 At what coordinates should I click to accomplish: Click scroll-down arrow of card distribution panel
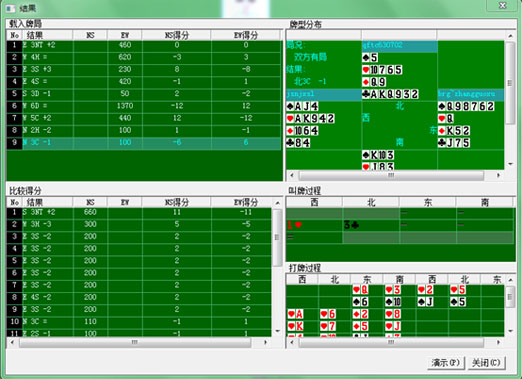click(510, 164)
